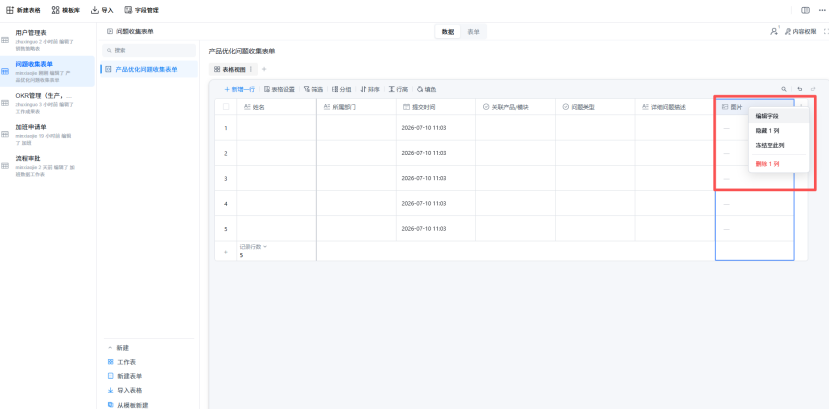This screenshot has width=830, height=409.
Task: Click the 详细问题描述 column header
Action: 675,107
